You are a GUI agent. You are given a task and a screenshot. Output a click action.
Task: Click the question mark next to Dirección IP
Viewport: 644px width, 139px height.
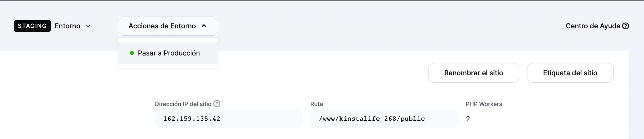(217, 104)
